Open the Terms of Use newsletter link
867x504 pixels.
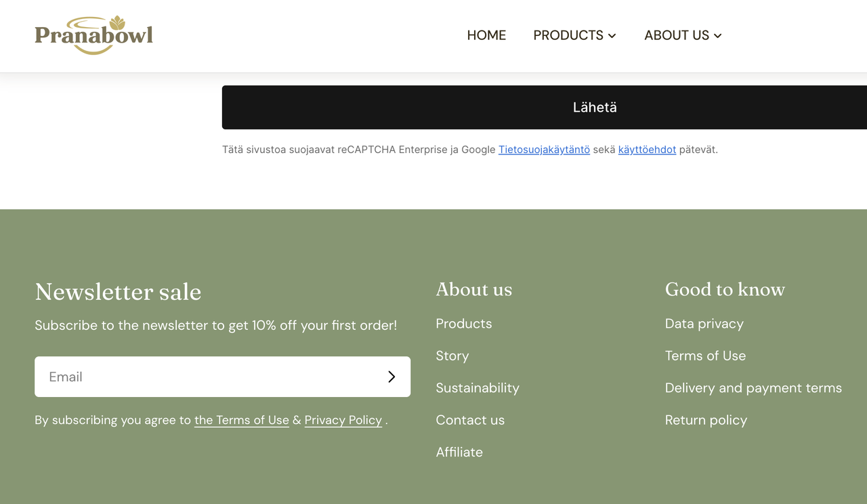pyautogui.click(x=242, y=420)
